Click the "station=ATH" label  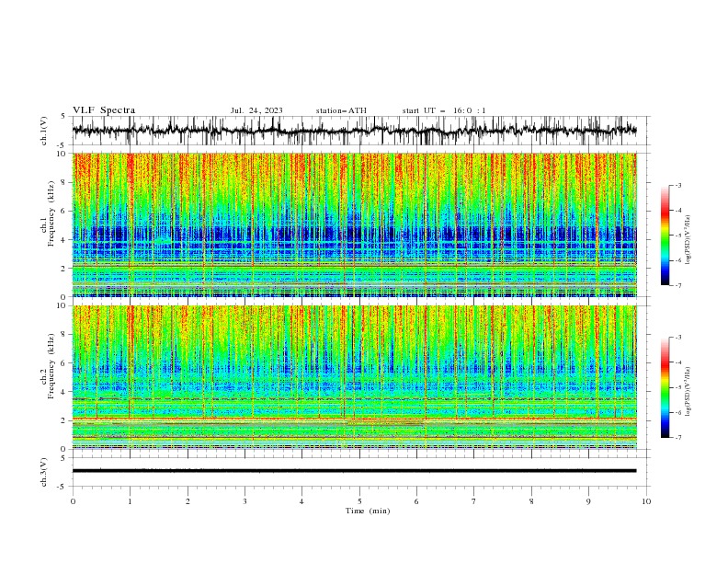(x=341, y=110)
